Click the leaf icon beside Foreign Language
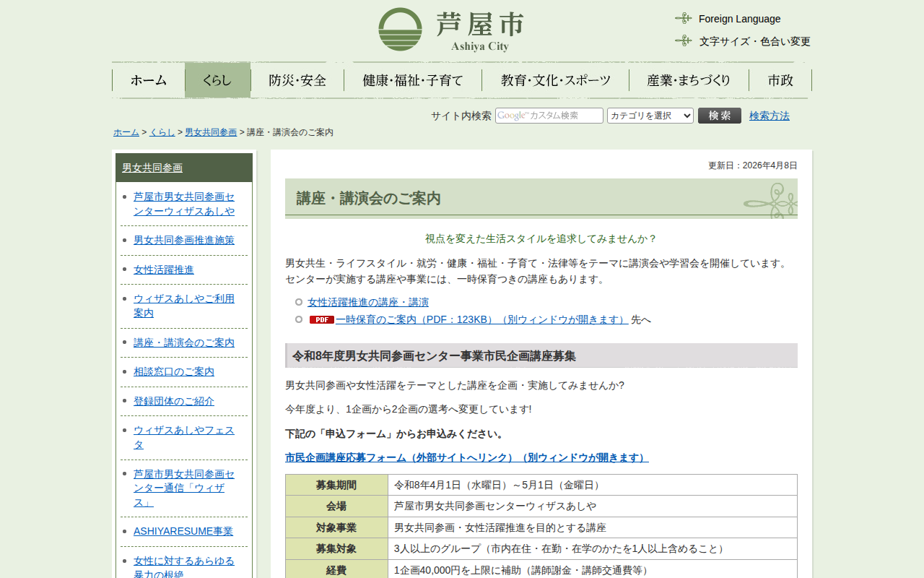Screen dimensions: 924x578 [683, 19]
